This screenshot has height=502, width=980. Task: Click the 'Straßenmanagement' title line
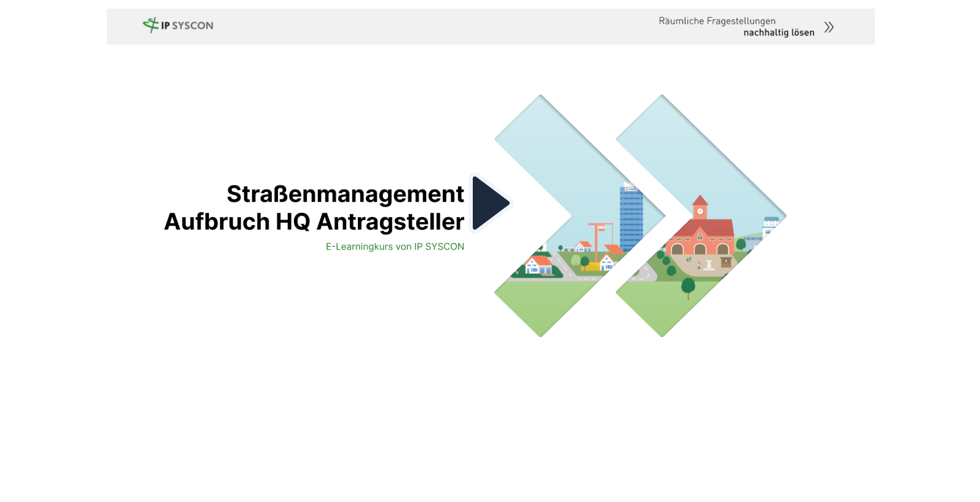(346, 194)
